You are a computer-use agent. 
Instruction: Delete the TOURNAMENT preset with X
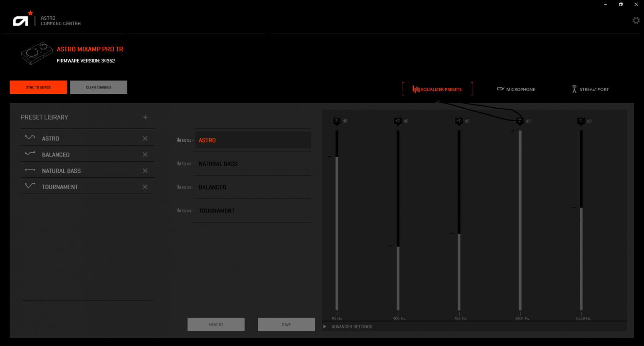point(145,187)
